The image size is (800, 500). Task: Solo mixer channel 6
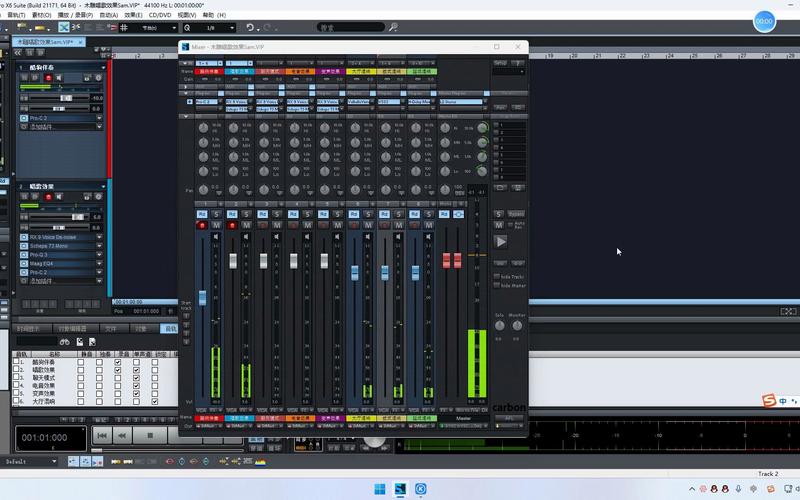click(x=368, y=214)
